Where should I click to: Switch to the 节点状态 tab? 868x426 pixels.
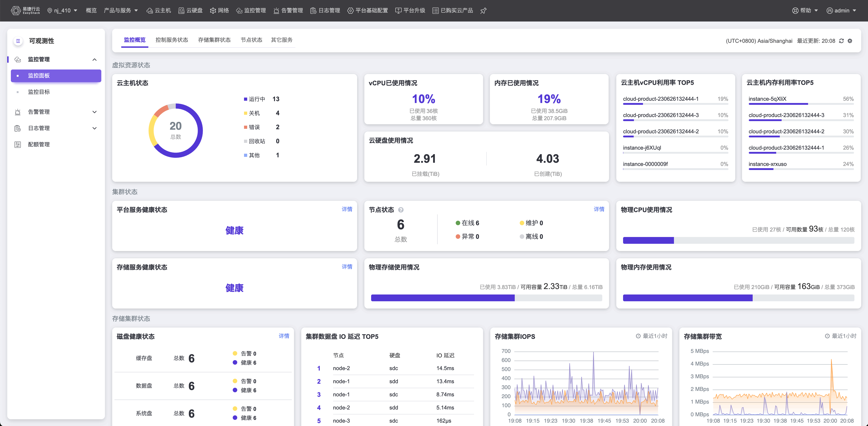point(251,40)
